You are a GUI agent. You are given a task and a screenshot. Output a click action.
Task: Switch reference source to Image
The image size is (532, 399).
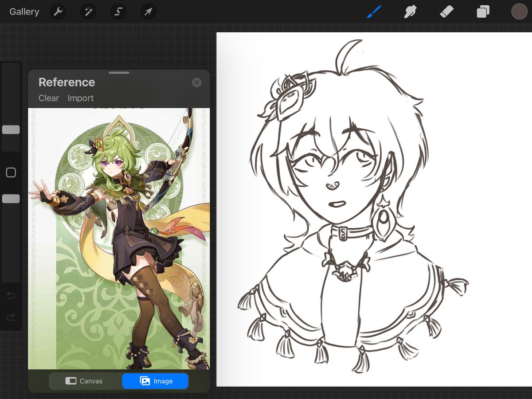point(155,381)
